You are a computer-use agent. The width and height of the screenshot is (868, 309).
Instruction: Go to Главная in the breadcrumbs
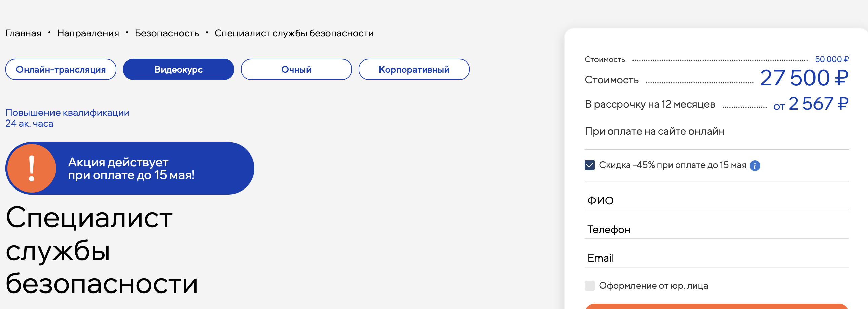click(x=23, y=33)
